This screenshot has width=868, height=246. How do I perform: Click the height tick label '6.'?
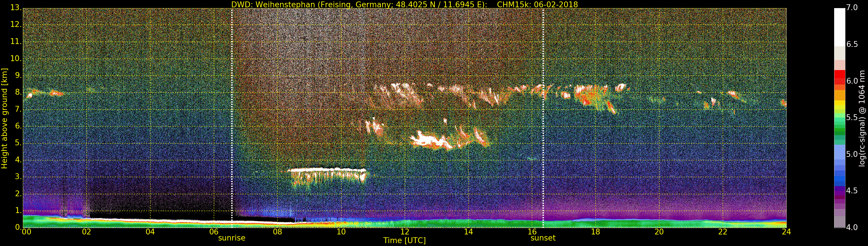click(x=18, y=126)
